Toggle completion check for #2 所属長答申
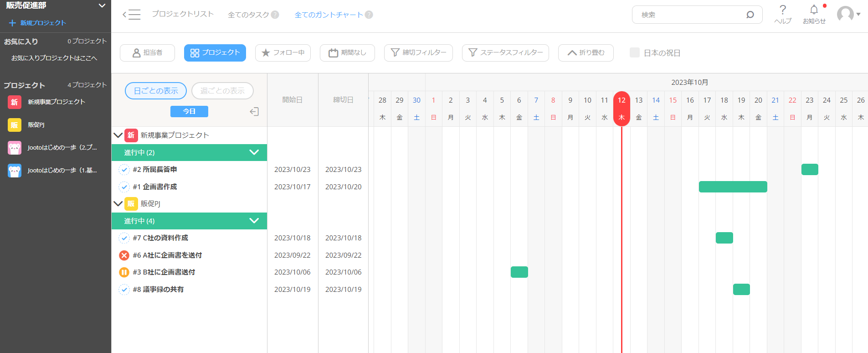 coord(124,170)
